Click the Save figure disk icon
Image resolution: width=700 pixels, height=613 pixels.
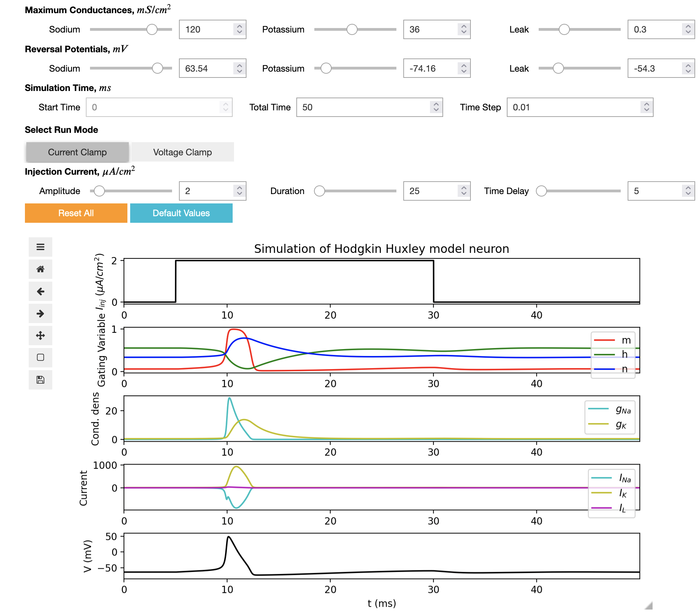click(x=40, y=380)
